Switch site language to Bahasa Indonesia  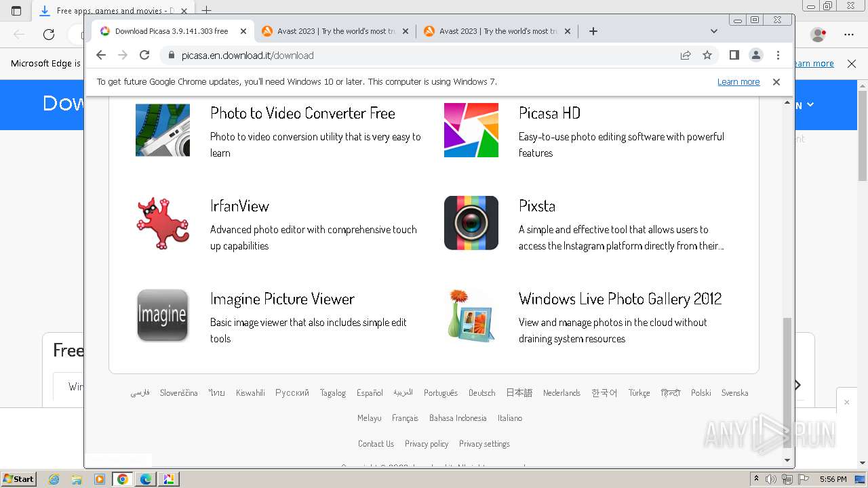[458, 418]
